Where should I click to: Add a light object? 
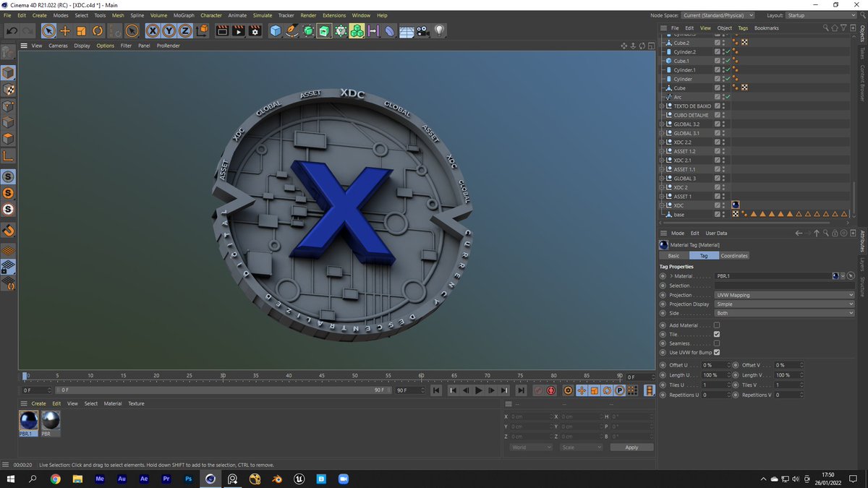click(x=439, y=31)
